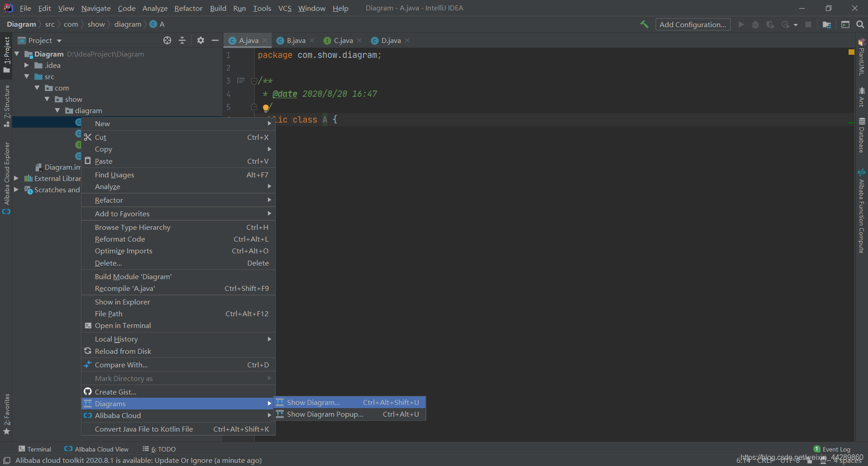The image size is (868, 466).
Task: Click the Build Project hammer icon
Action: (x=644, y=24)
